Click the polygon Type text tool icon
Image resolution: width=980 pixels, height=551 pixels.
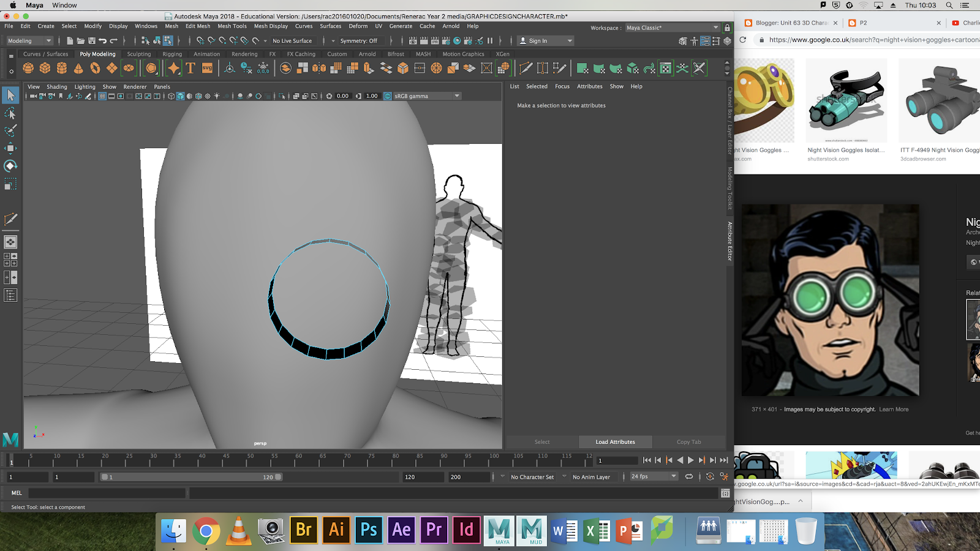pos(190,69)
